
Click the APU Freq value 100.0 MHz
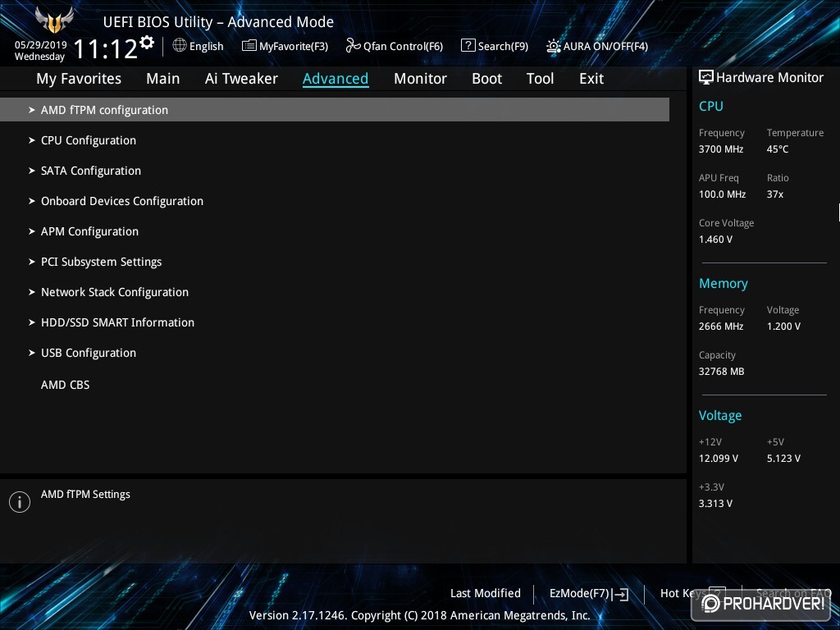722,194
